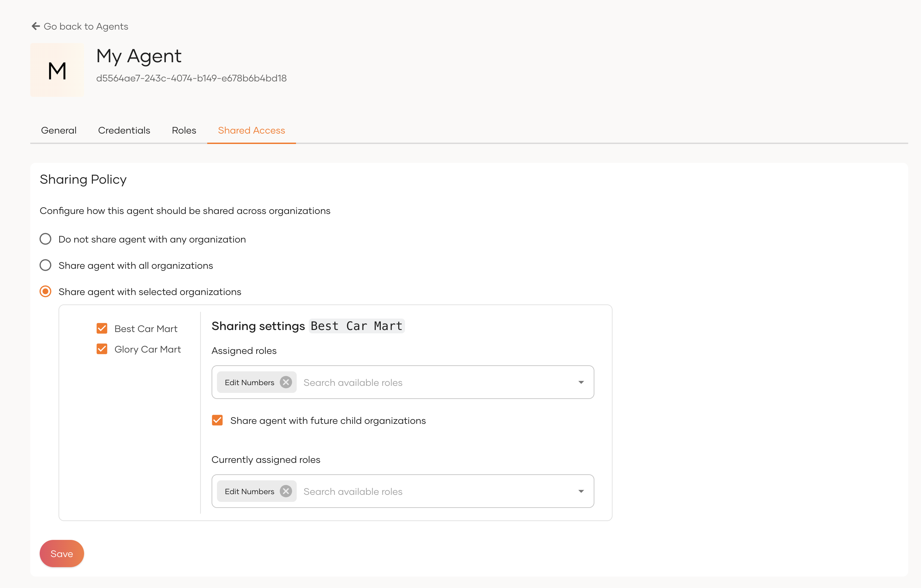Toggle Share agent with future child organizations
The image size is (921, 588).
[x=217, y=420]
